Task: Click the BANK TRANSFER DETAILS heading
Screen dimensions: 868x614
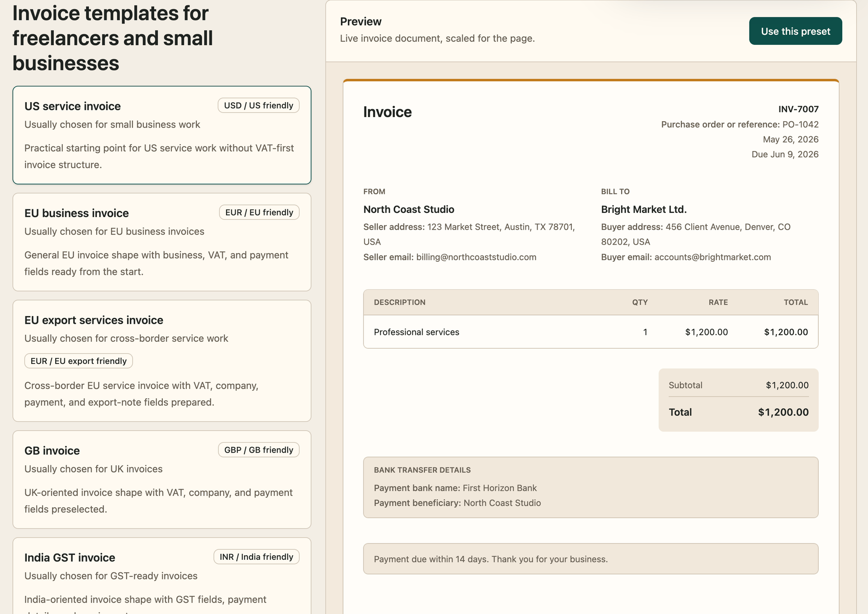Action: point(422,470)
